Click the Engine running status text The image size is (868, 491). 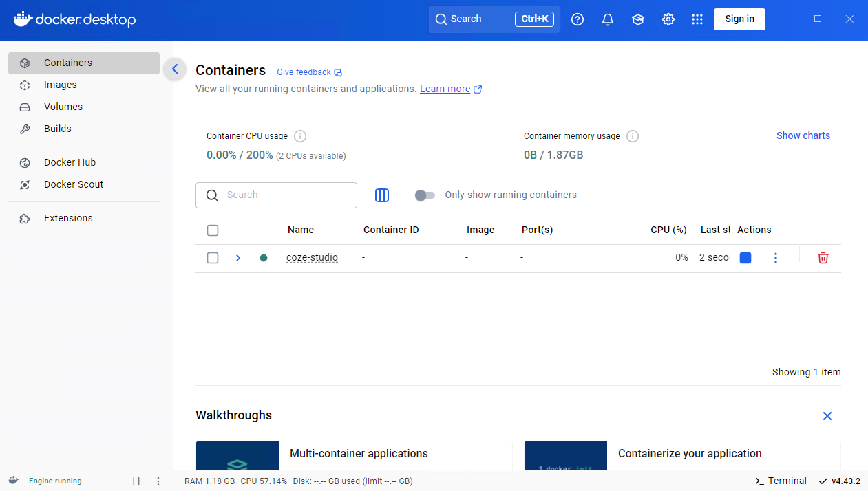(55, 481)
